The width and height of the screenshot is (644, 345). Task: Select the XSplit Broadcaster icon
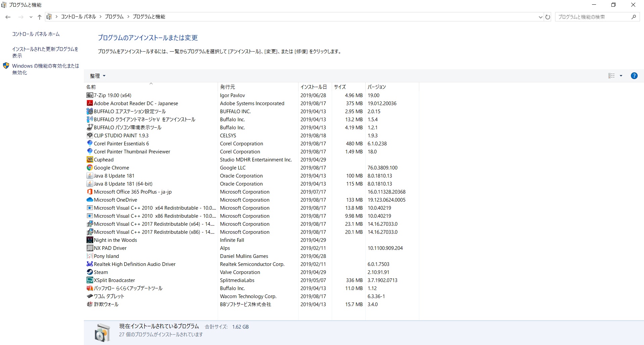[x=90, y=280]
